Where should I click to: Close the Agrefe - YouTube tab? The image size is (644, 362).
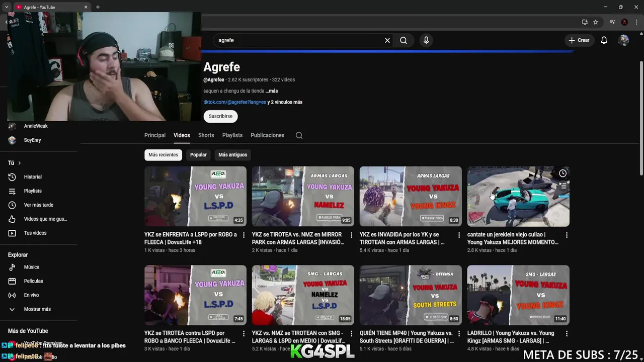[86, 7]
